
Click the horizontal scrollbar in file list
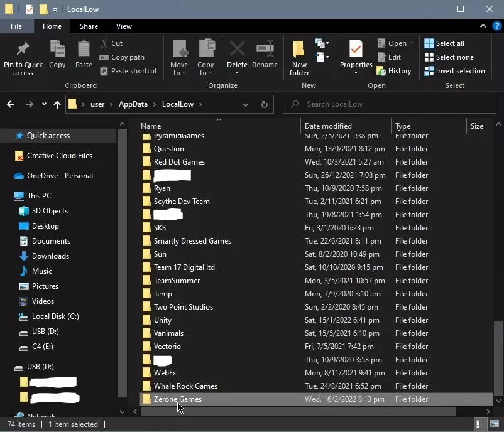(x=299, y=411)
